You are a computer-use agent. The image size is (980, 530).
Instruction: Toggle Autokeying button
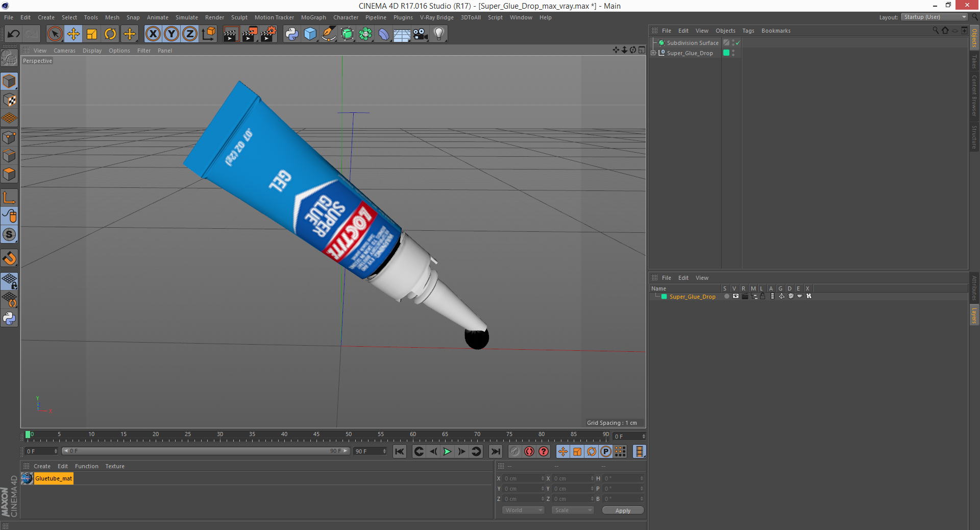tap(529, 451)
